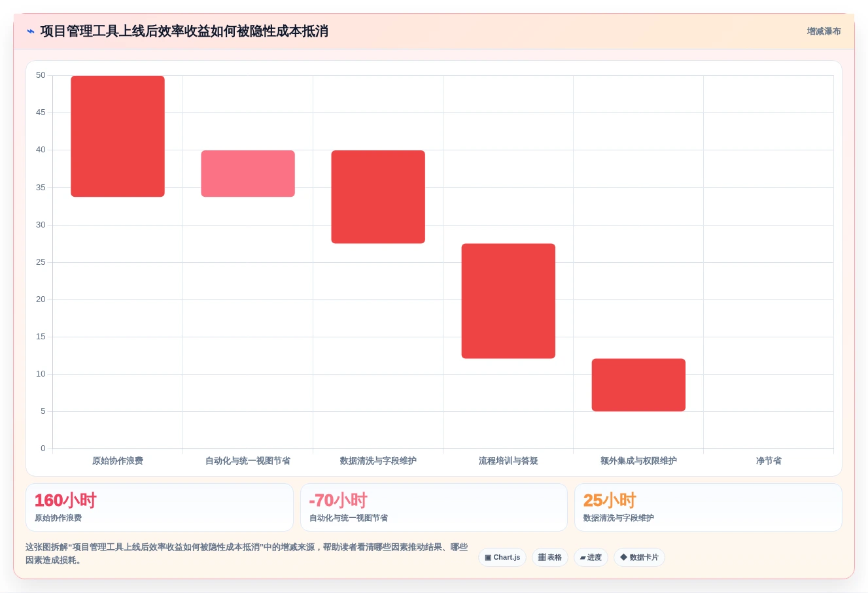
Task: Click the 原始协作浪费 bar in the chart
Action: (118, 136)
